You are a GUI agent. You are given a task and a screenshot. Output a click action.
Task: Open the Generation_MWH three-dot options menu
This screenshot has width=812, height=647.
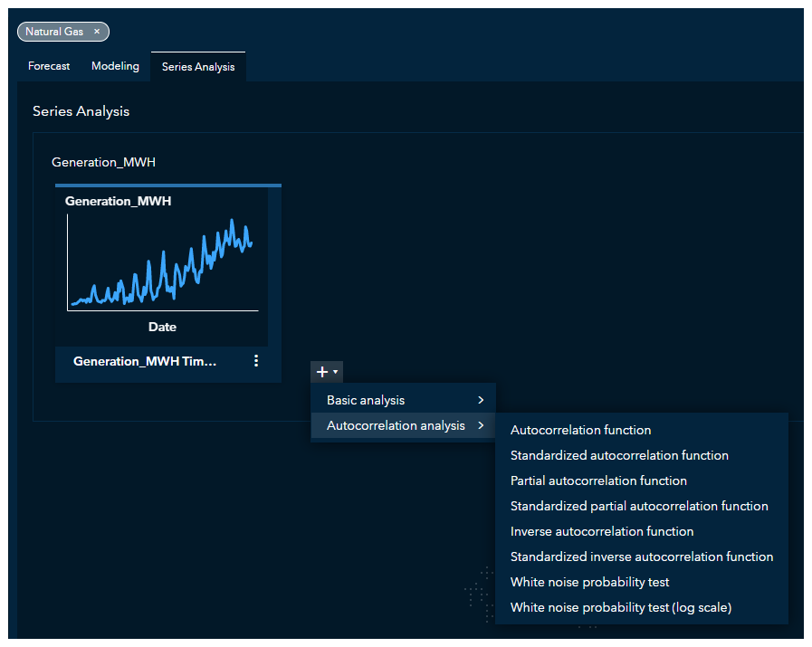[256, 361]
